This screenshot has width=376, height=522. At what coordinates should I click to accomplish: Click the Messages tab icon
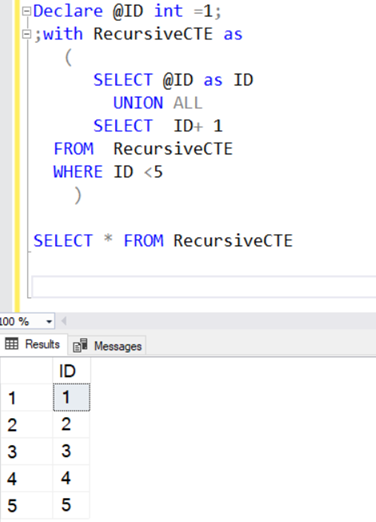80,346
